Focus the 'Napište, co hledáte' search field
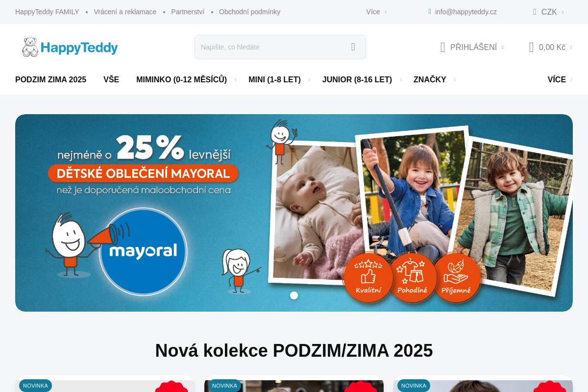Screen dimensions: 588x392 tap(272, 47)
